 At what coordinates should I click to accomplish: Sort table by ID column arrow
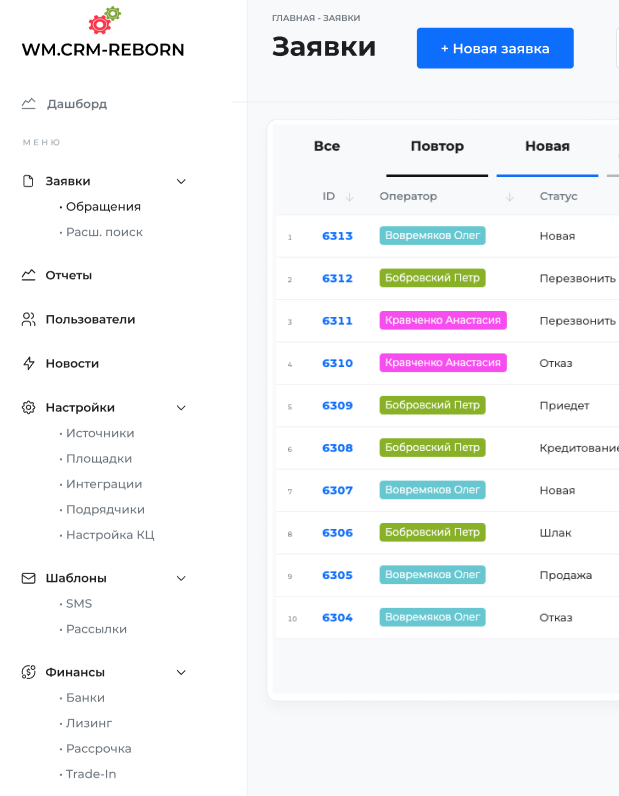[x=349, y=197]
